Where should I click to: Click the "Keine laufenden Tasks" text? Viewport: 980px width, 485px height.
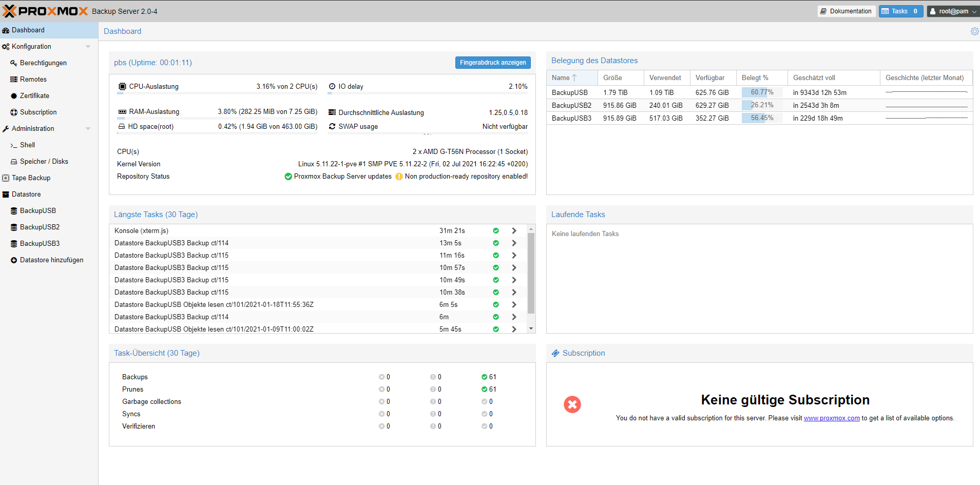[x=585, y=234]
